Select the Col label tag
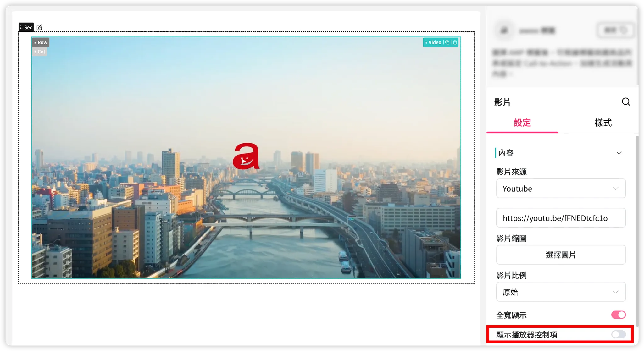This screenshot has height=351, width=644. [x=40, y=52]
